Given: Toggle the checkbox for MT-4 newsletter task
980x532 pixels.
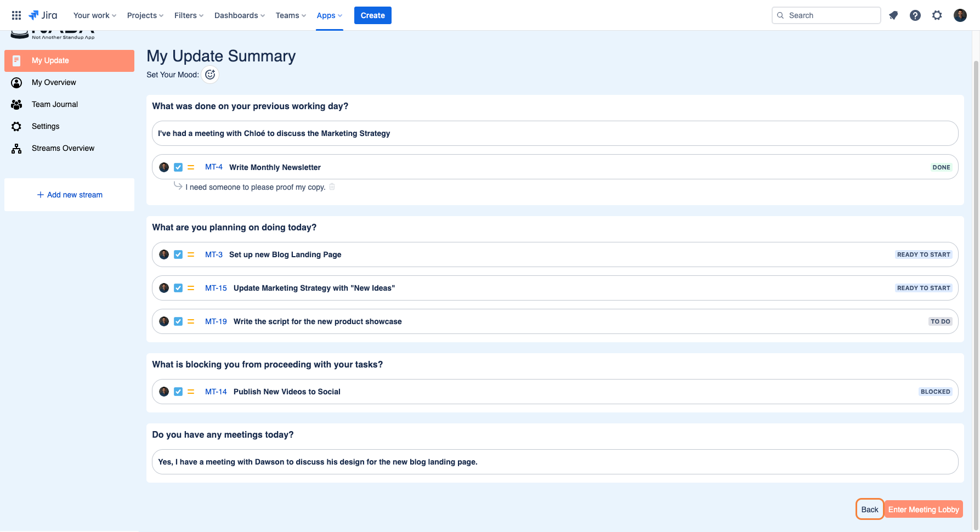Looking at the screenshot, I should pos(178,167).
